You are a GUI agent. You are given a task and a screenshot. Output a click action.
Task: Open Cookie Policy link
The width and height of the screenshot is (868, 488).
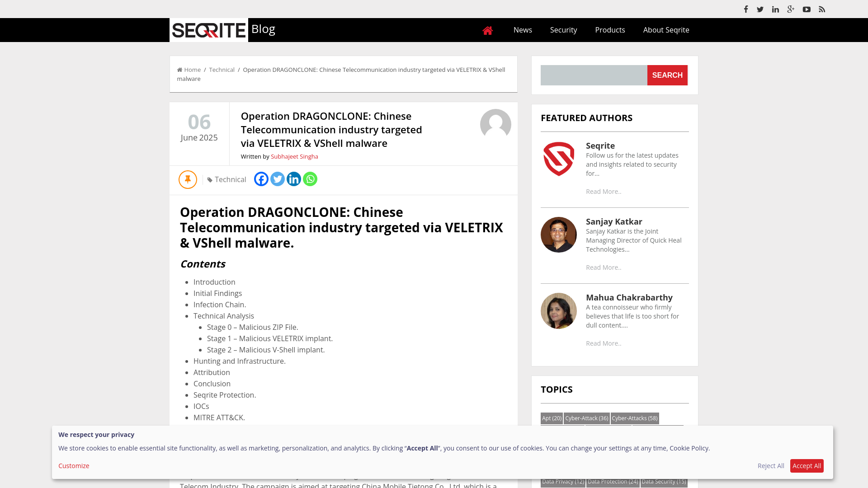click(x=689, y=448)
